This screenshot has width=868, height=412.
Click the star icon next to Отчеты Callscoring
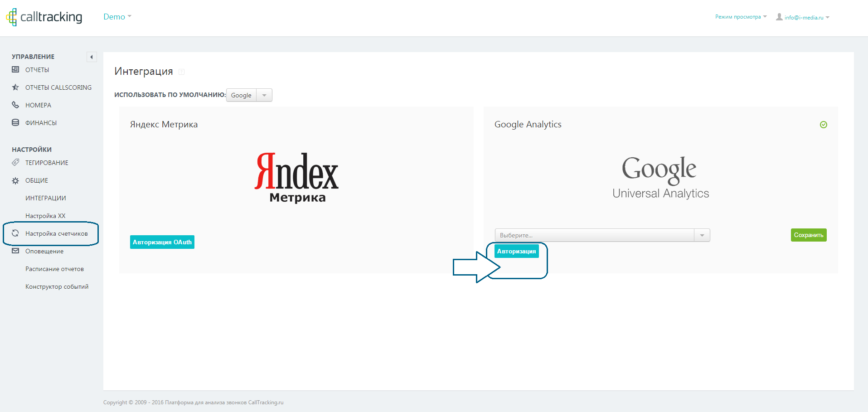(15, 87)
